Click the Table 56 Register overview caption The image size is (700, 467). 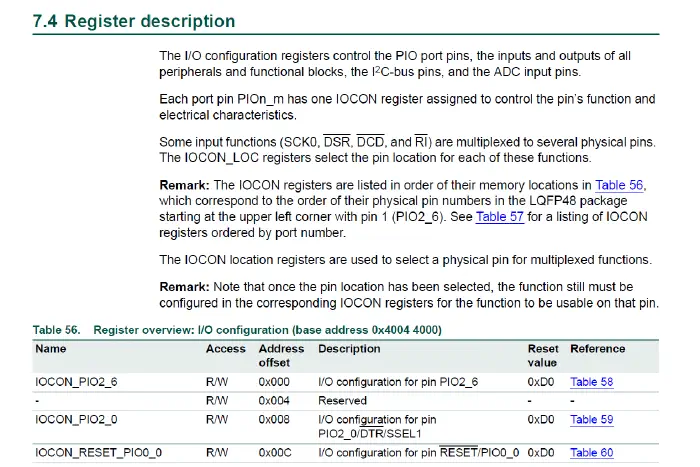click(238, 329)
